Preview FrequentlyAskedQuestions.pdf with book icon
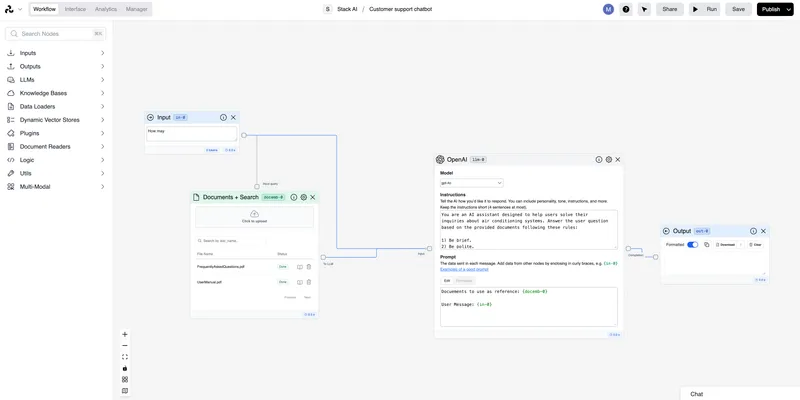The image size is (800, 400). (x=300, y=267)
